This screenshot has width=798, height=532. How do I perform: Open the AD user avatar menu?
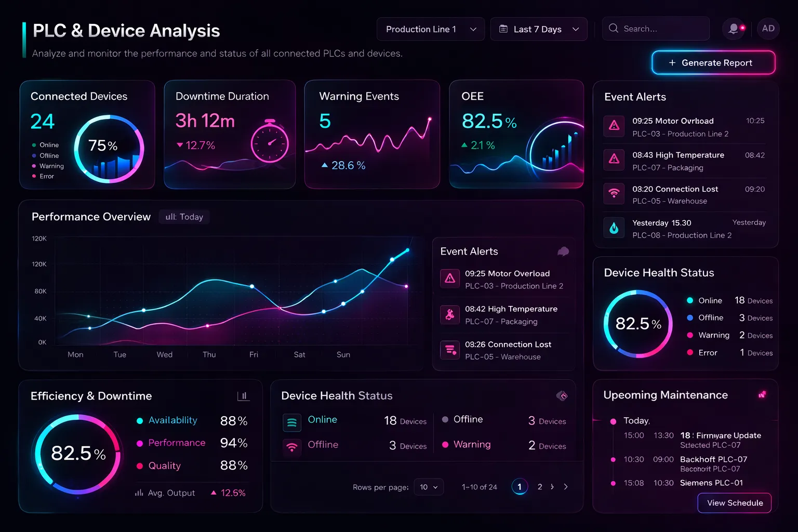(x=768, y=29)
